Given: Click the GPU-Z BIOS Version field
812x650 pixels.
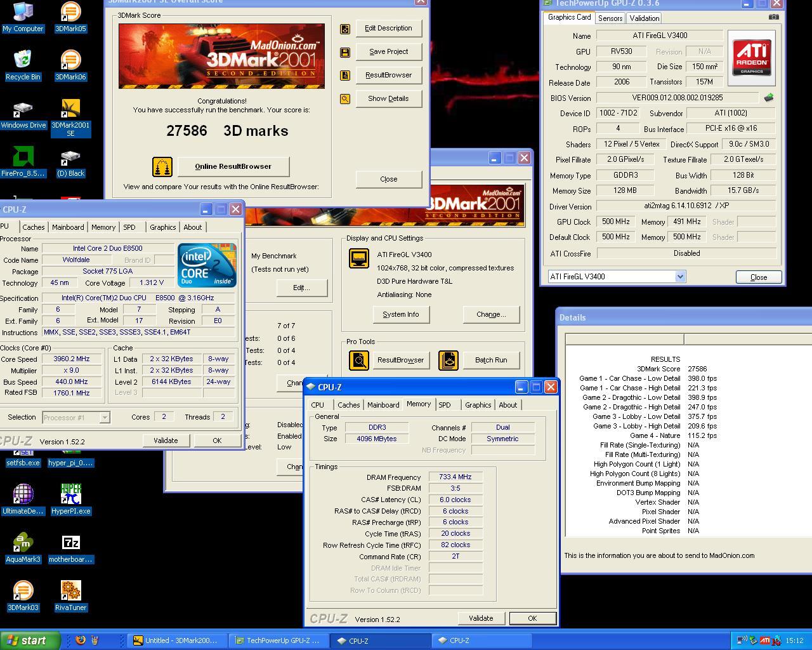Looking at the screenshot, I should coord(677,98).
